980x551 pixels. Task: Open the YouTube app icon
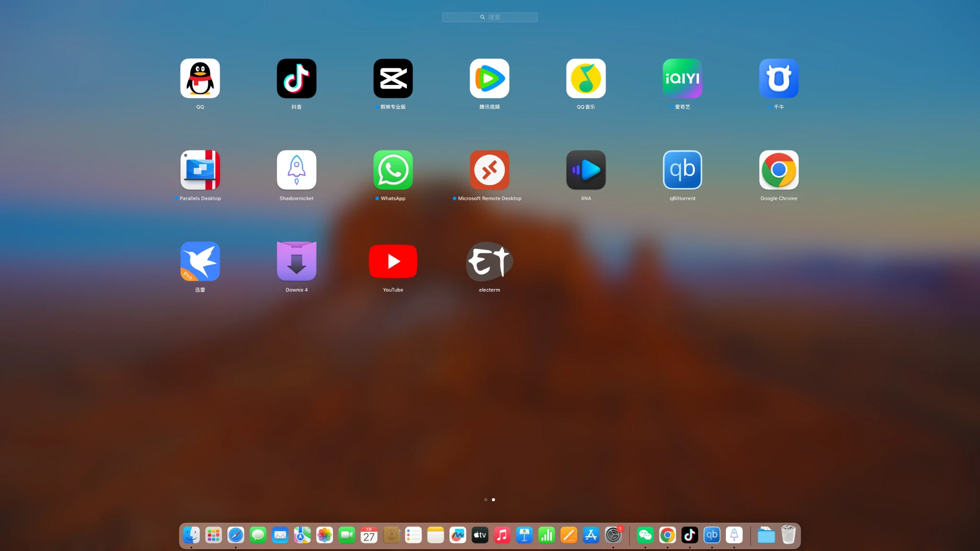click(393, 261)
